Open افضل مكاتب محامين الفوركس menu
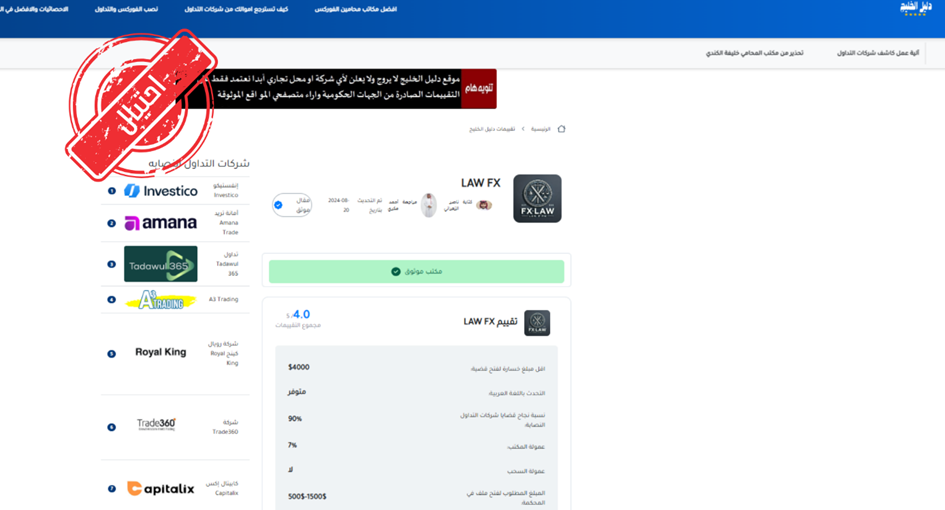 coord(356,9)
